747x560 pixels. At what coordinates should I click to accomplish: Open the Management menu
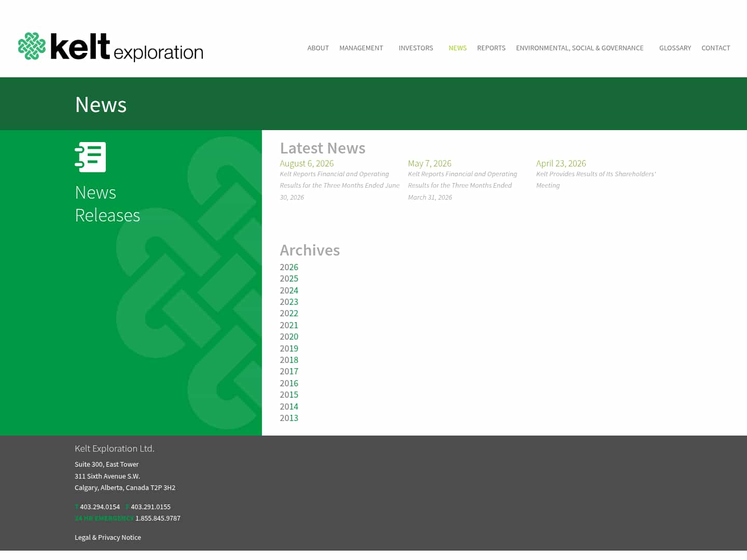[361, 48]
